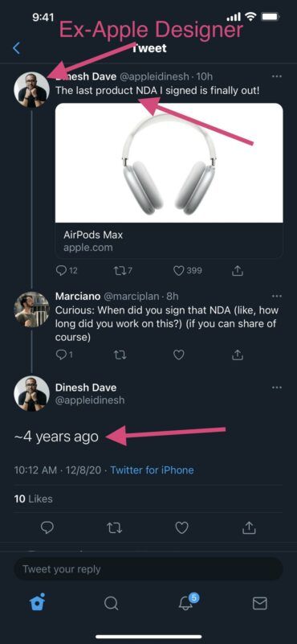Tap the back arrow in the header
The width and height of the screenshot is (297, 644).
point(16,48)
